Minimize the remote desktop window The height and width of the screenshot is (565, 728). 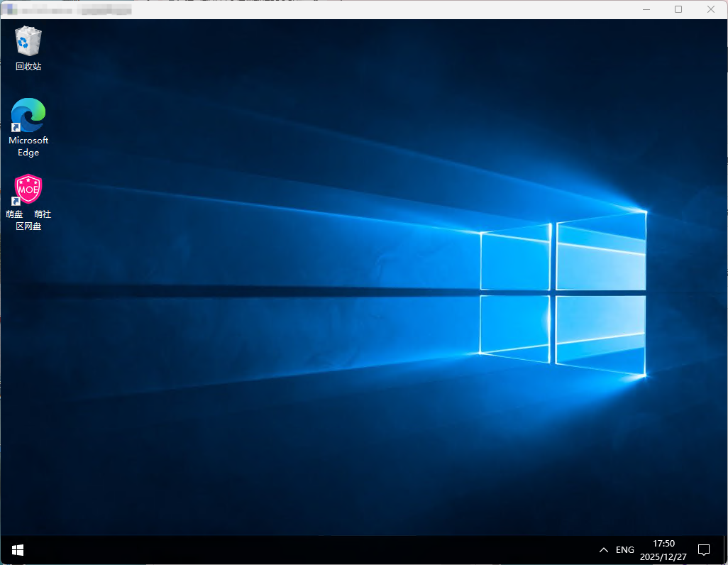[x=646, y=9]
